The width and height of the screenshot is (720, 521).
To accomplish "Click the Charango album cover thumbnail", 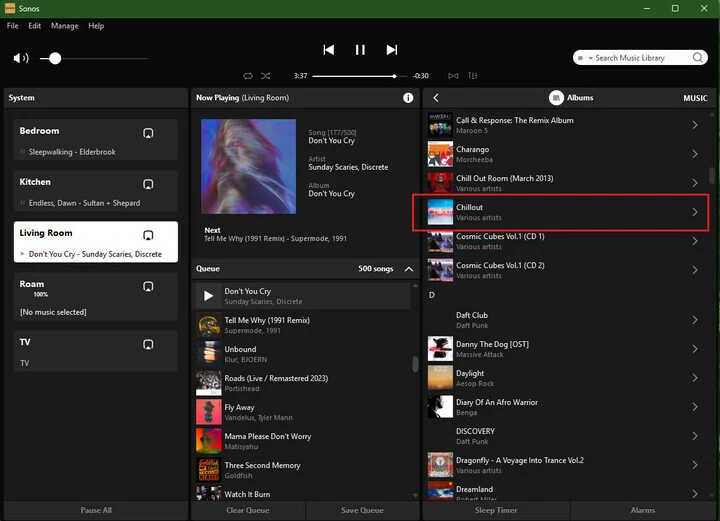I will pos(440,154).
